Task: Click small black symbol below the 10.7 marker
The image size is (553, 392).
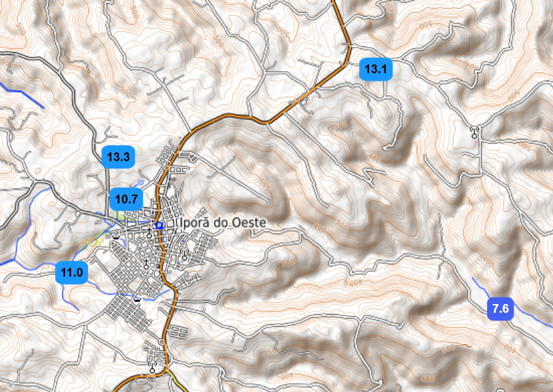Action: pyautogui.click(x=116, y=238)
